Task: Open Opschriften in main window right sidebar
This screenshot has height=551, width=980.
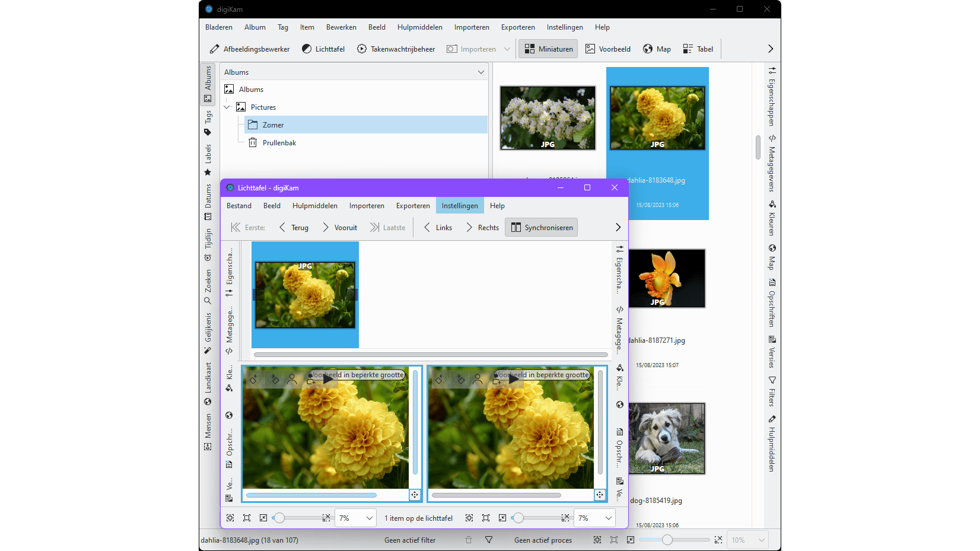Action: click(772, 302)
